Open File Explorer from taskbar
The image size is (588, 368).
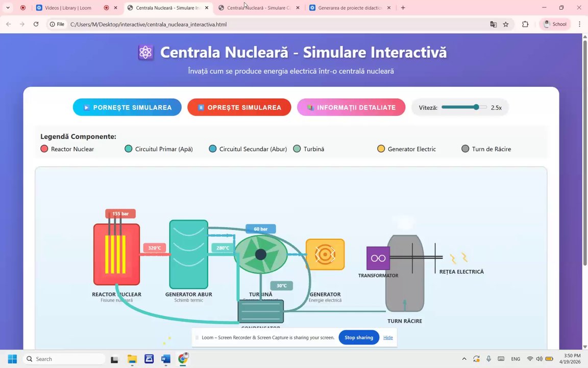132,359
